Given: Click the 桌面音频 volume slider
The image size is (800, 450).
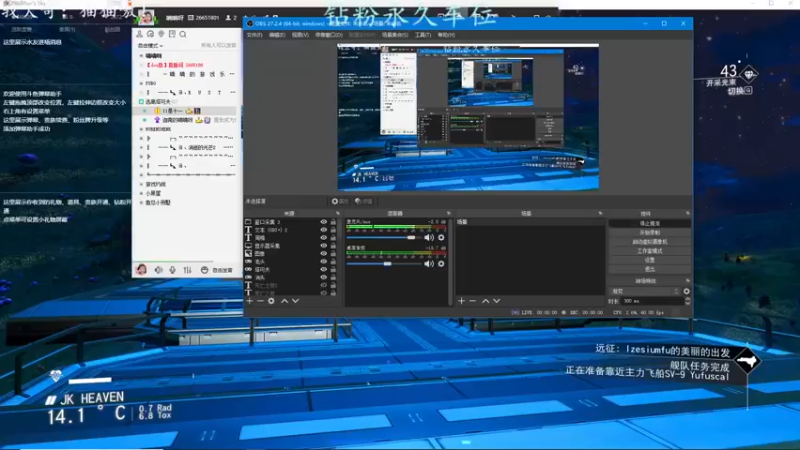Looking at the screenshot, I should (384, 264).
